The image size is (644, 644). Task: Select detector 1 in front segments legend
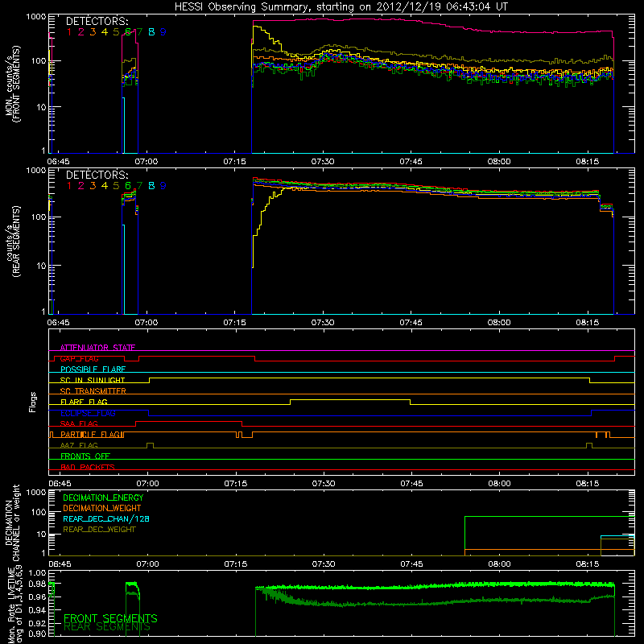[x=69, y=32]
